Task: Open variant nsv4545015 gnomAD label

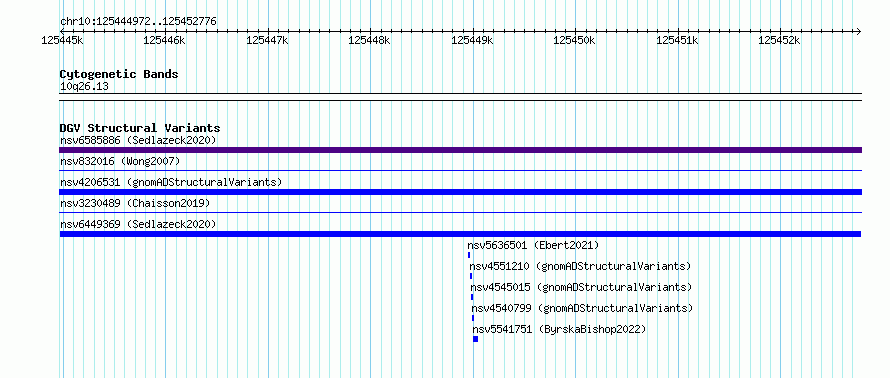Action: coord(581,288)
